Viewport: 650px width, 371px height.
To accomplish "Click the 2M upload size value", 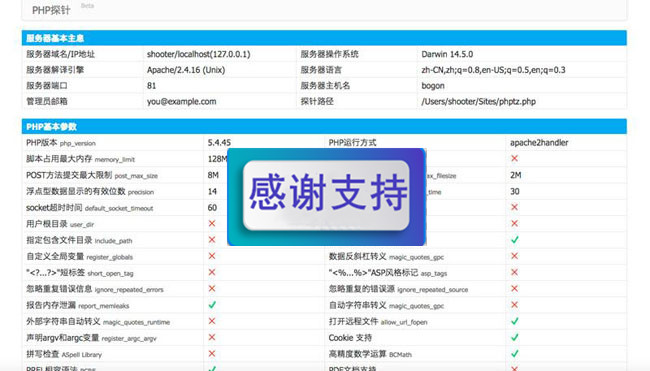I will [516, 175].
